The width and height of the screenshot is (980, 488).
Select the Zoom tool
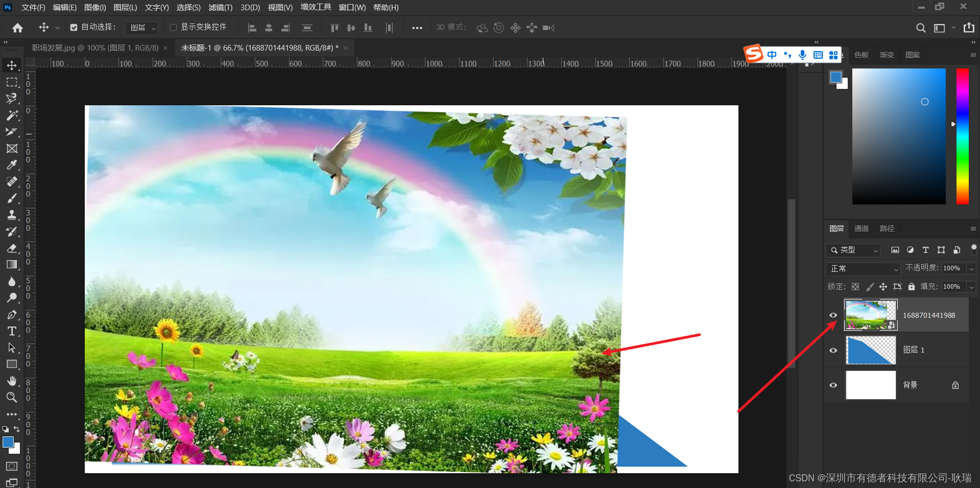(x=12, y=397)
